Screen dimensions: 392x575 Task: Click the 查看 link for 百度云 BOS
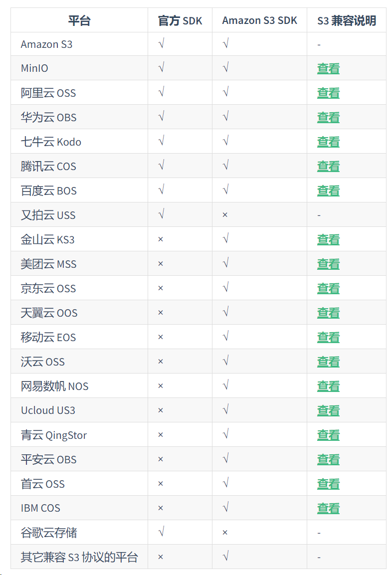[x=328, y=191]
